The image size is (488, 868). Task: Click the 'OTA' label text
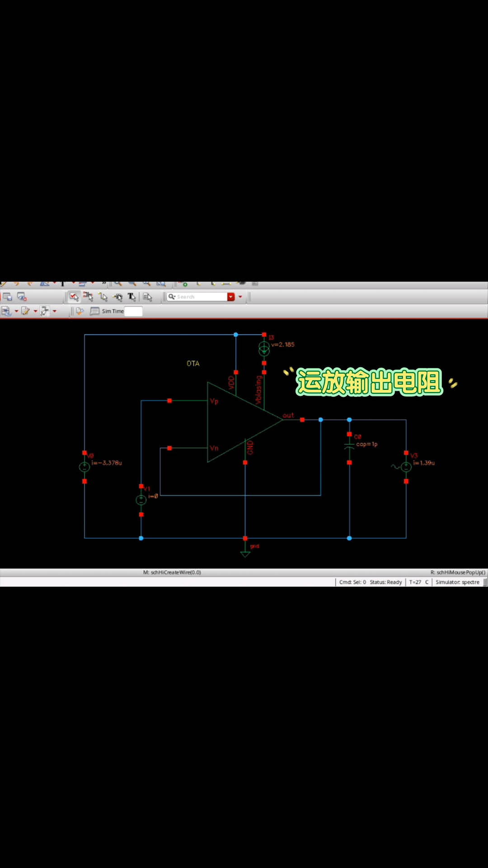(193, 363)
